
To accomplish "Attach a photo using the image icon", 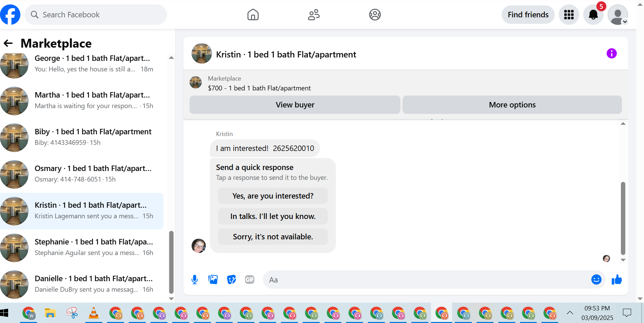I will pyautogui.click(x=213, y=279).
